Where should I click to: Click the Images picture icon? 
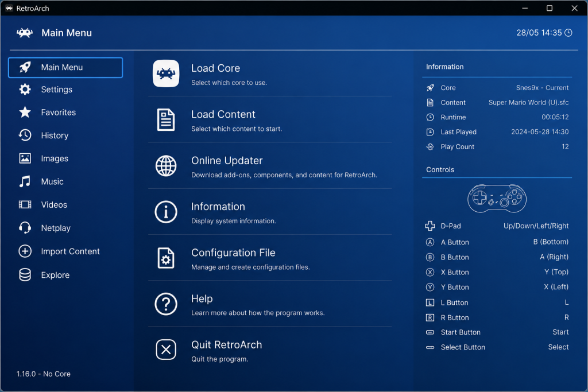(25, 158)
